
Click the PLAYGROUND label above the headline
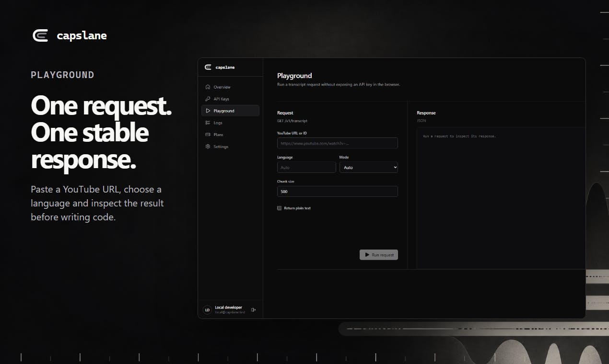coord(63,75)
